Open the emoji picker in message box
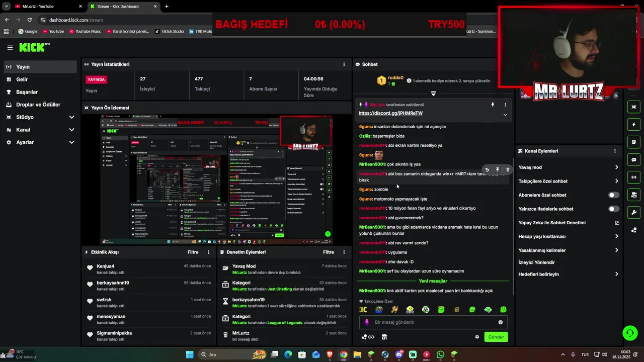The width and height of the screenshot is (644, 362). pyautogui.click(x=501, y=322)
